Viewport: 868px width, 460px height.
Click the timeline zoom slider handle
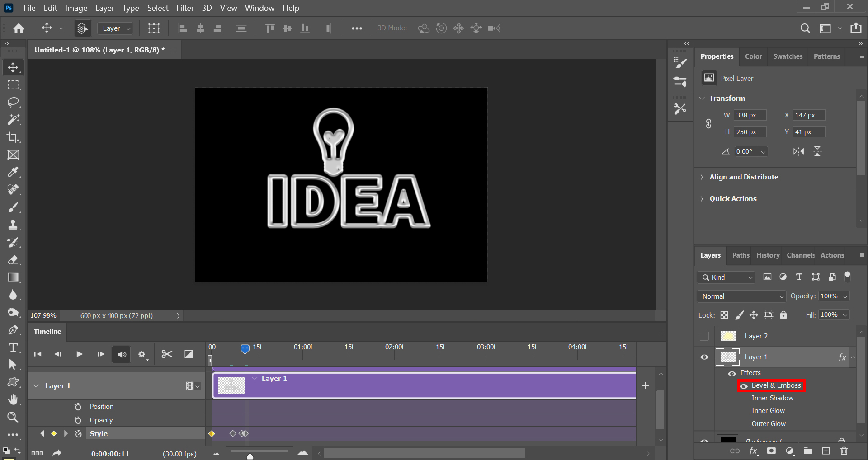tap(250, 456)
